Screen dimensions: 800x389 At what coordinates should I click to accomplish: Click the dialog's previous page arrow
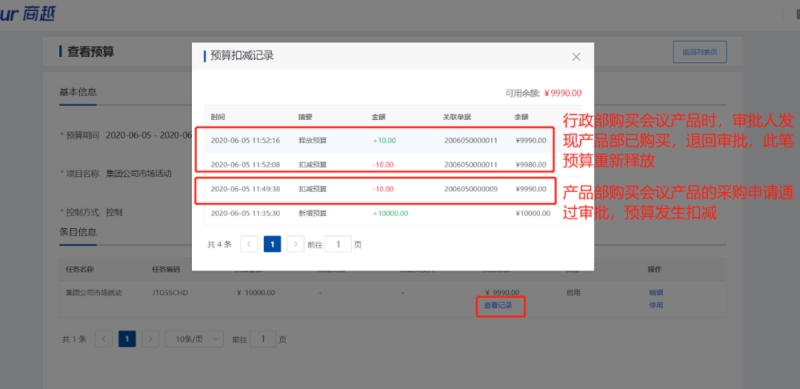pyautogui.click(x=248, y=244)
